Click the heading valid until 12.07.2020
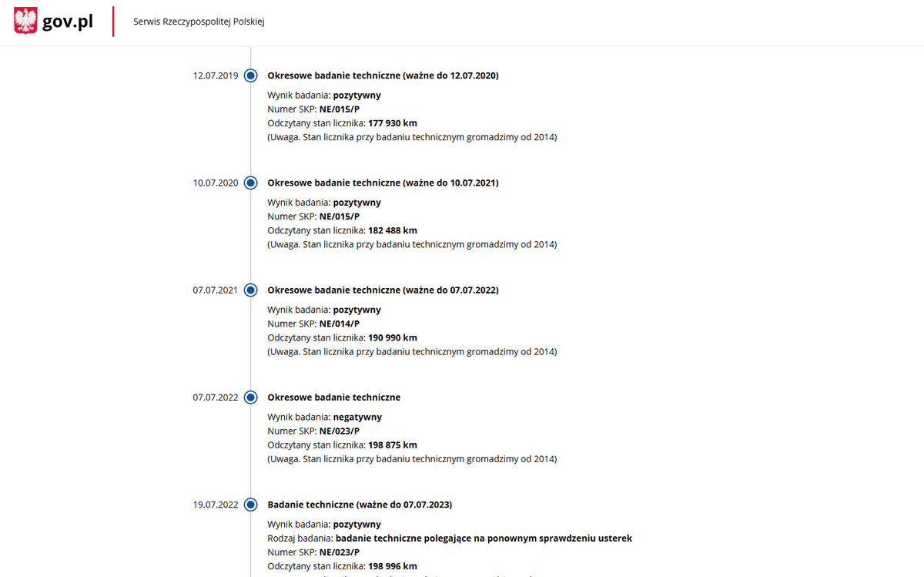924x577 pixels. coord(383,75)
